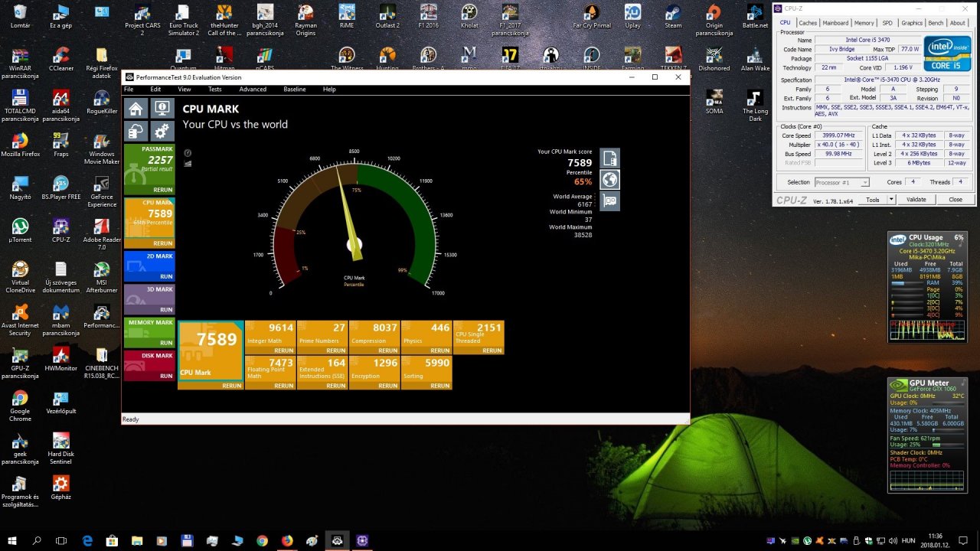Launch the Fraps desktop icon
980x551 pixels.
(60, 145)
